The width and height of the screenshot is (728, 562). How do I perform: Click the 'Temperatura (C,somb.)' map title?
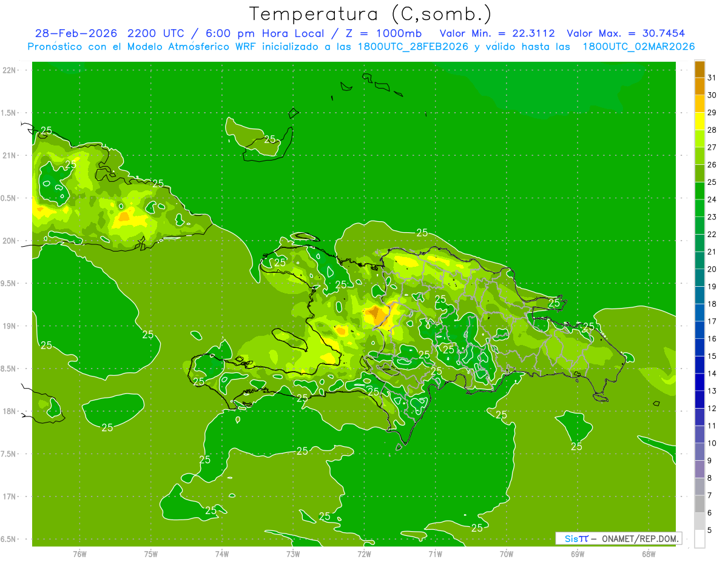coord(371,14)
